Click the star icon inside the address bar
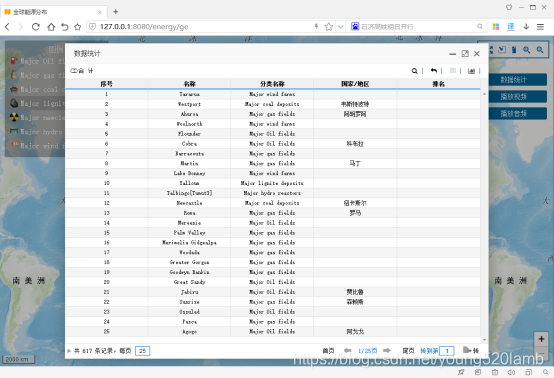The image size is (554, 378). pyautogui.click(x=329, y=26)
